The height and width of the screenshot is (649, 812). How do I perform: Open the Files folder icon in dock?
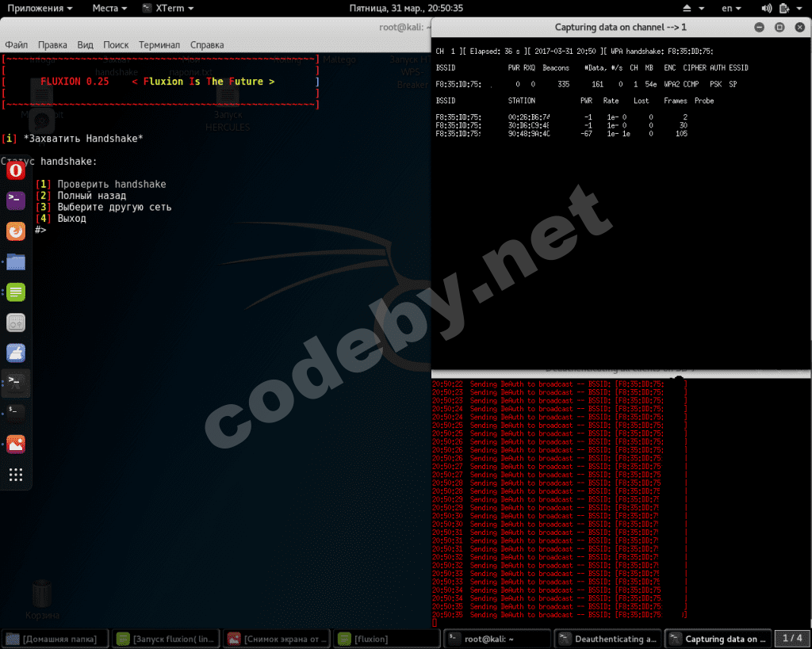16,262
